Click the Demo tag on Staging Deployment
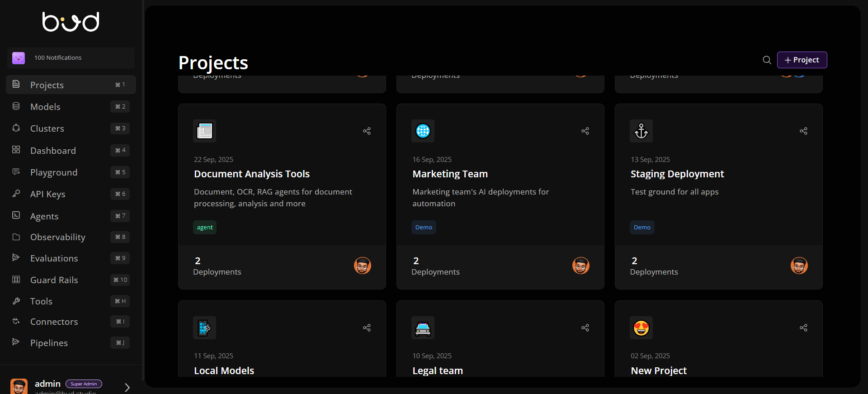Image resolution: width=868 pixels, height=394 pixels. click(x=642, y=227)
